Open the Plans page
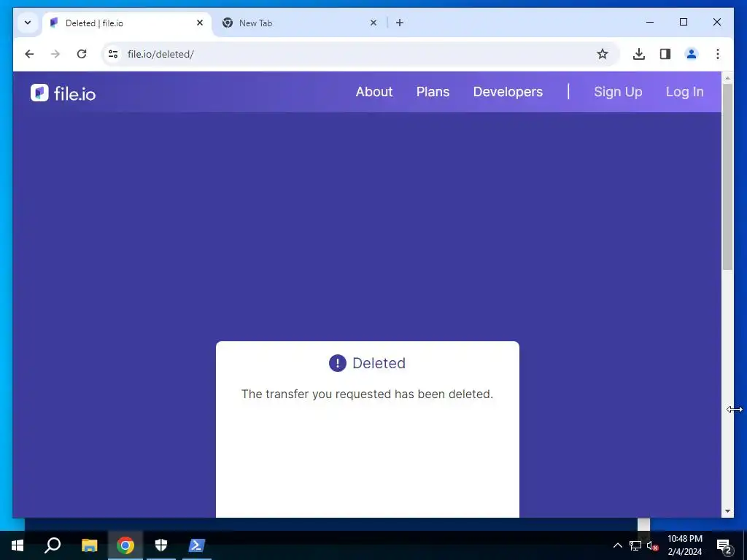The image size is (747, 560). click(433, 92)
